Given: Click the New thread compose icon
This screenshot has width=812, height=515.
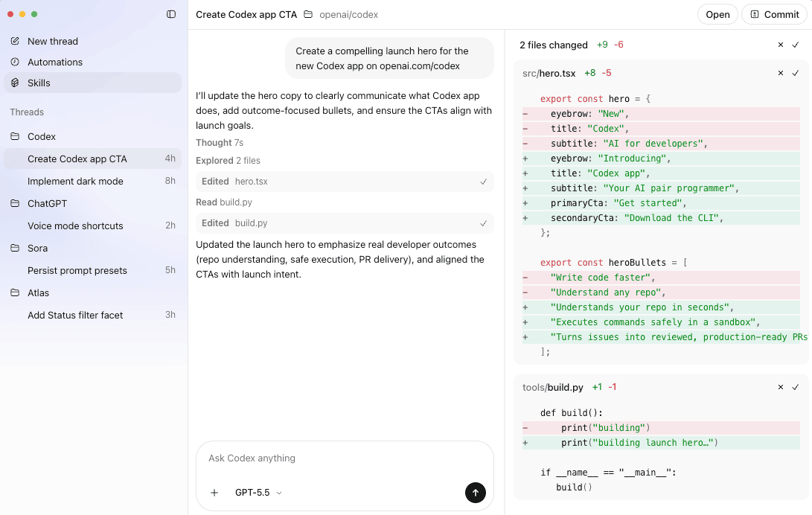Looking at the screenshot, I should (15, 41).
